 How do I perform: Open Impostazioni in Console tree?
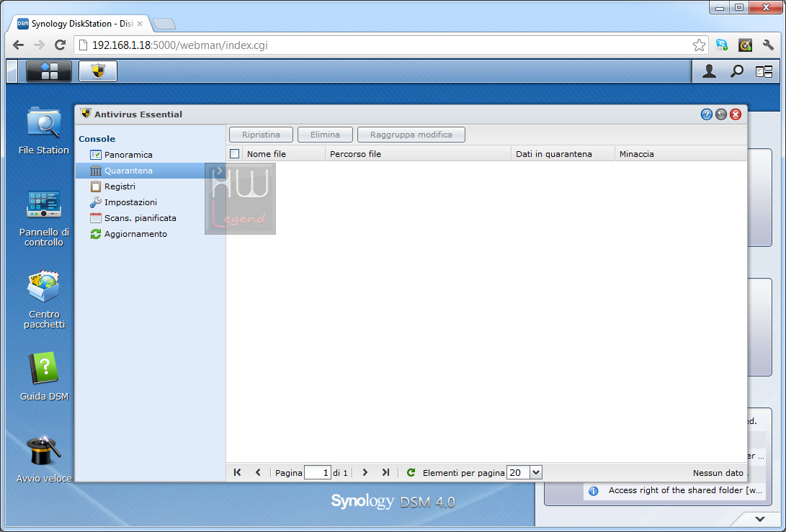pyautogui.click(x=123, y=202)
